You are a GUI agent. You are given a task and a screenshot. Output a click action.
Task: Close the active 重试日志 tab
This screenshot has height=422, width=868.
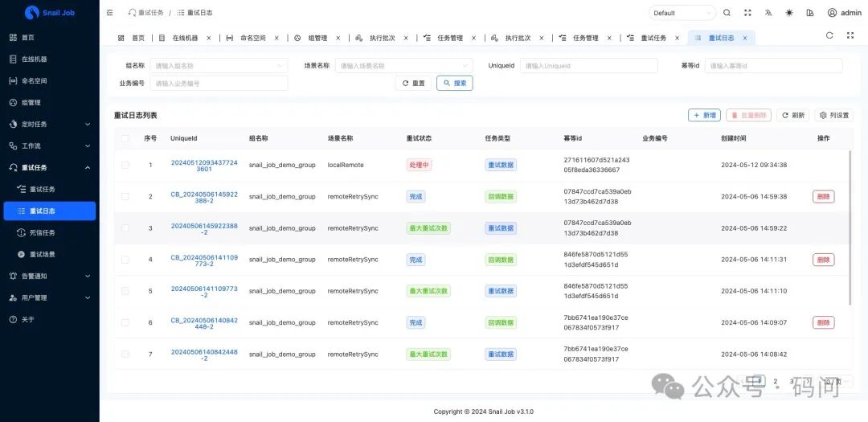pos(744,39)
